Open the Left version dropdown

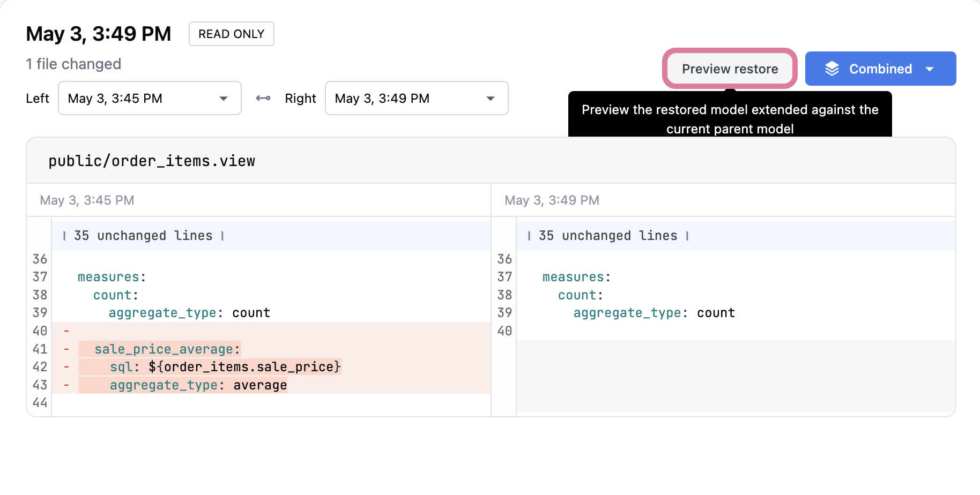point(149,99)
